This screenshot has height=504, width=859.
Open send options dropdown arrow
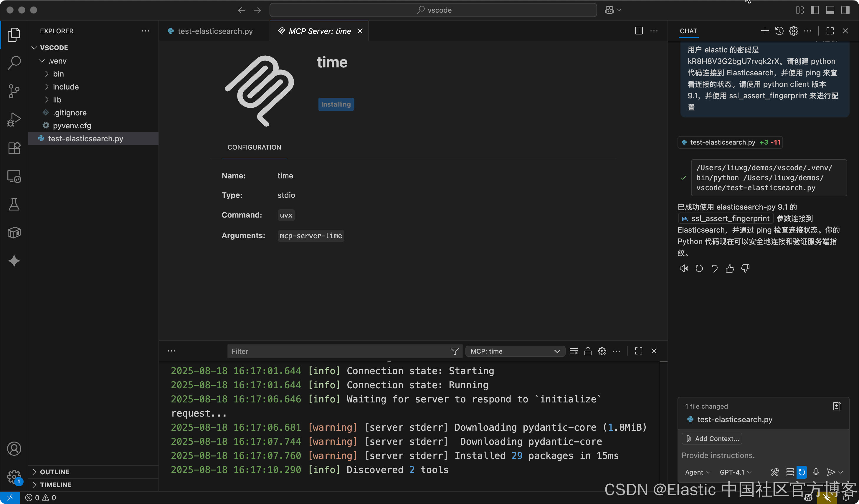pyautogui.click(x=841, y=472)
